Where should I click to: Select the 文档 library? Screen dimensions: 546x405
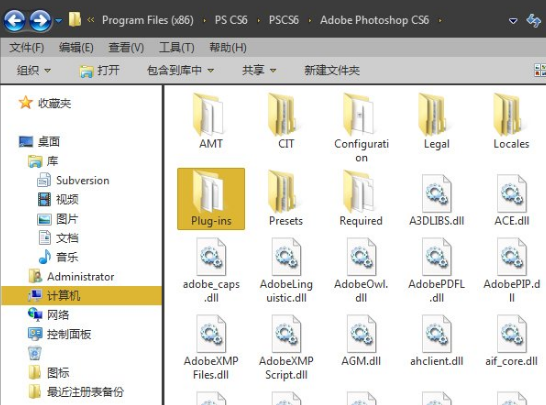click(x=58, y=238)
